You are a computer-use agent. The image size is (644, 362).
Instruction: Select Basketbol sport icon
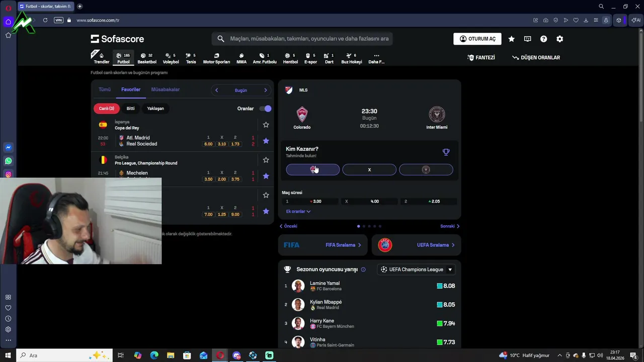click(147, 58)
